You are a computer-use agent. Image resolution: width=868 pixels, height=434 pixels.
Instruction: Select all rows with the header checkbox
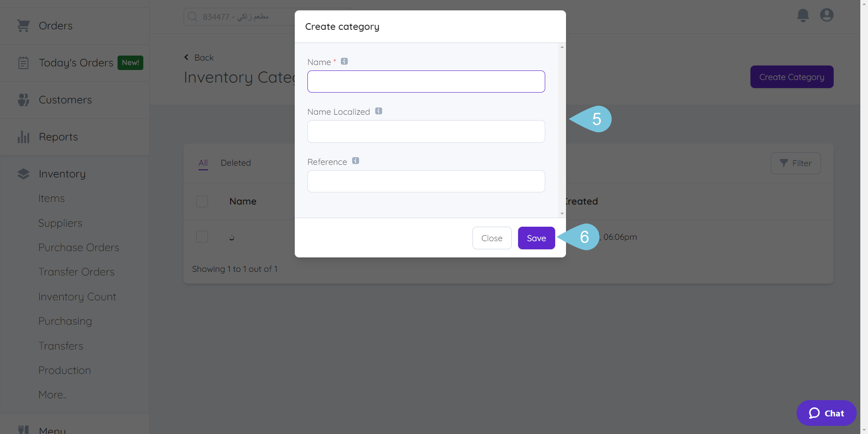pyautogui.click(x=202, y=201)
